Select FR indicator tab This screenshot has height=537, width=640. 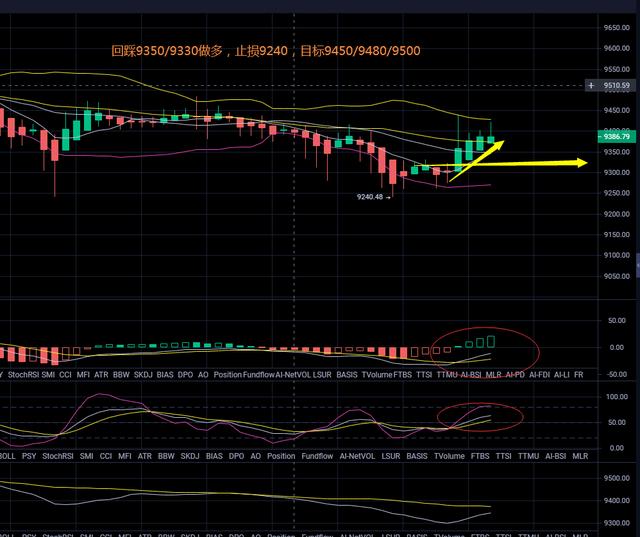tap(578, 375)
